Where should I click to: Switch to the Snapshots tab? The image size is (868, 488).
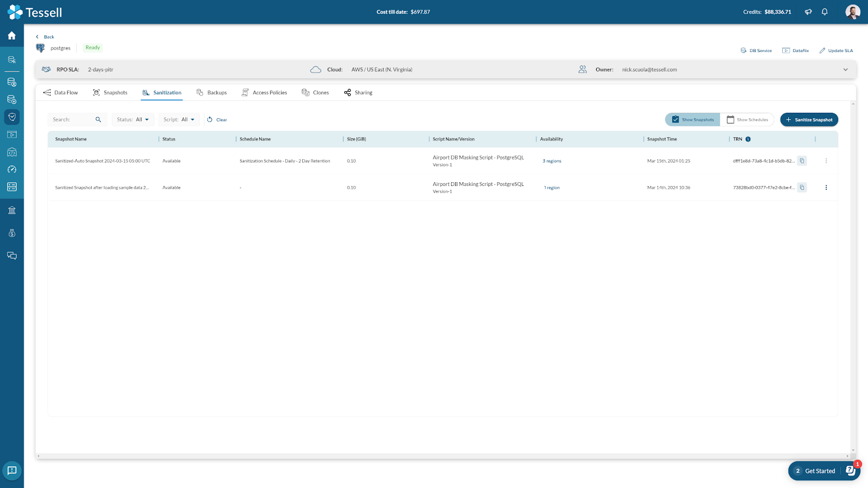(110, 93)
